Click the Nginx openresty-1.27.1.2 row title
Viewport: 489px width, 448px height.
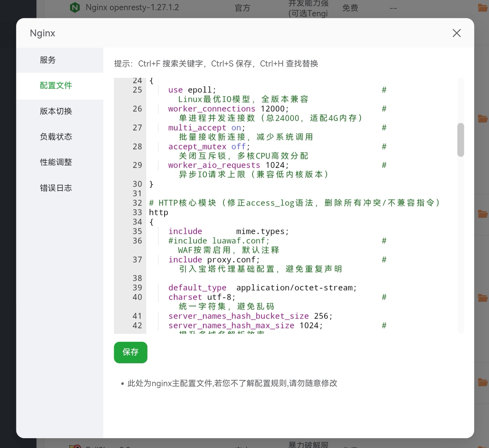coord(132,7)
